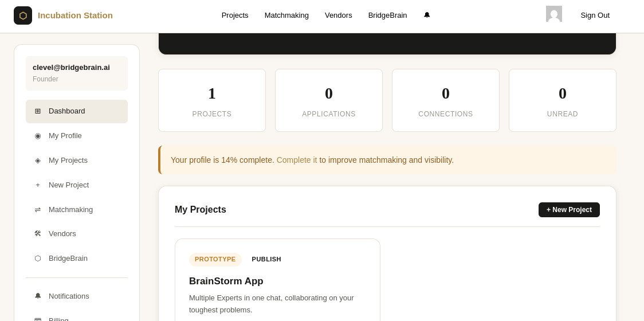Click the Incubation Station hexagon logo

click(x=23, y=15)
